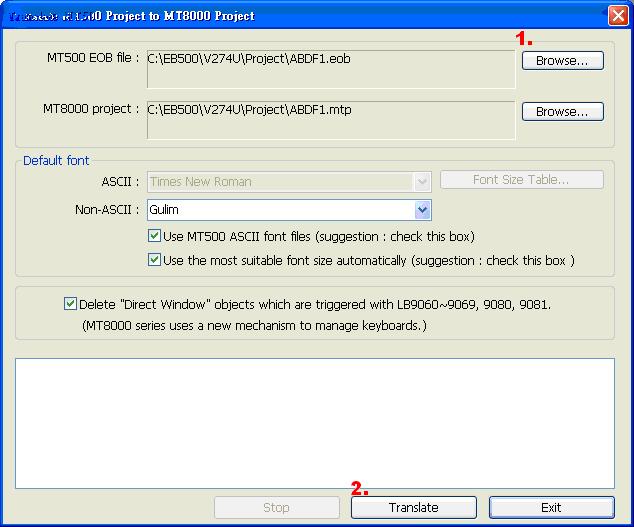Click the MT500 EOB file path field
This screenshot has width=634, height=527.
tap(331, 69)
